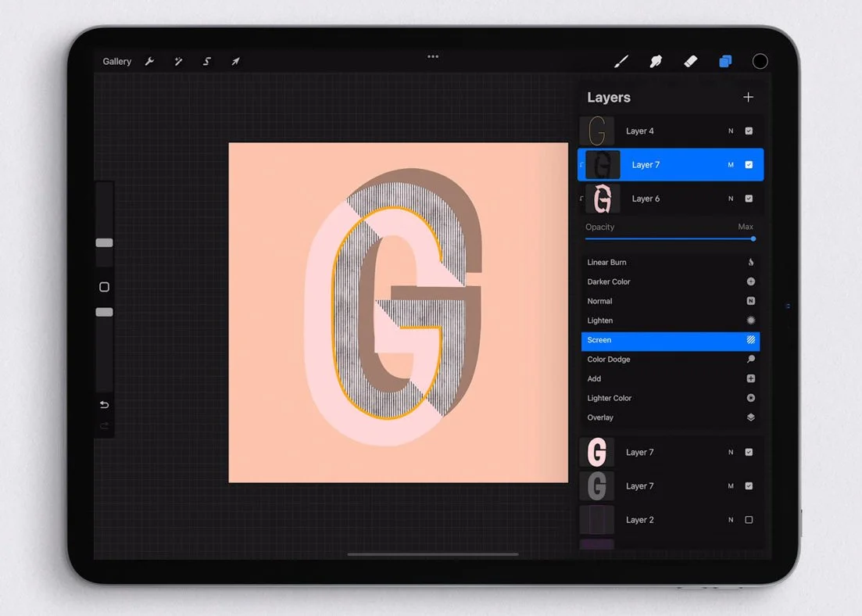862x616 pixels.
Task: Open the Adjustments menu
Action: point(178,61)
